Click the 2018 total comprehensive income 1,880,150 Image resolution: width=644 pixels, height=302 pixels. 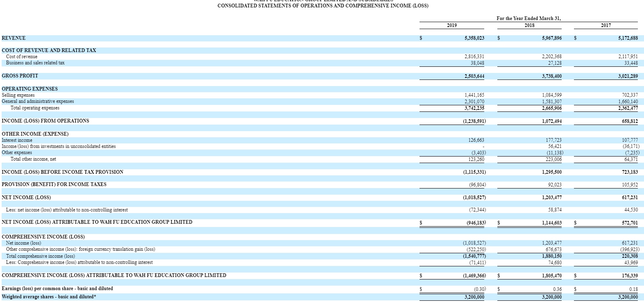[552, 256]
